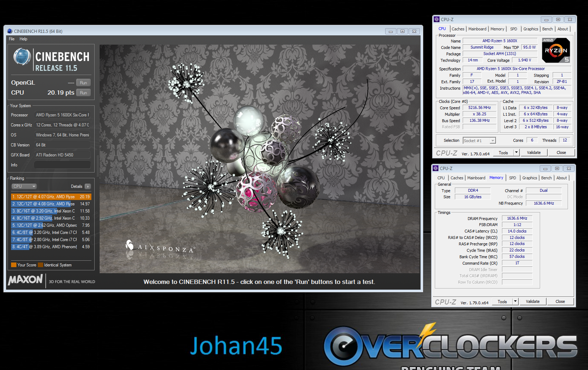This screenshot has width=588, height=370.
Task: Click the Details arrow button in Ranking
Action: [x=88, y=186]
